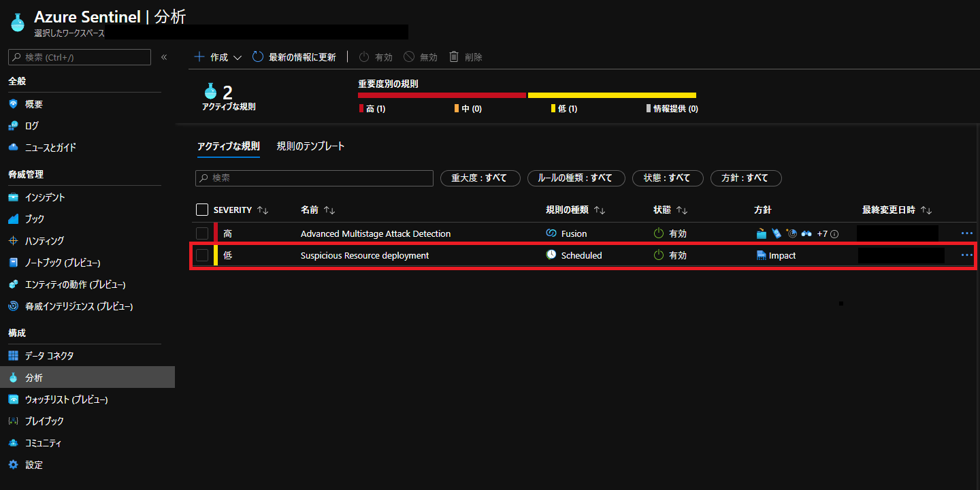Click the 中 (0) severity legend
The image size is (980, 490).
[468, 109]
